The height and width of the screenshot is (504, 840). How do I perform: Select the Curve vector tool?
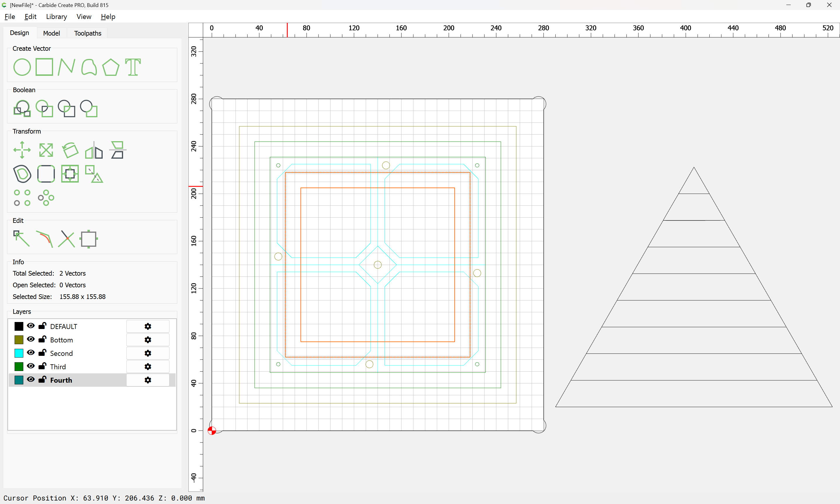click(89, 67)
